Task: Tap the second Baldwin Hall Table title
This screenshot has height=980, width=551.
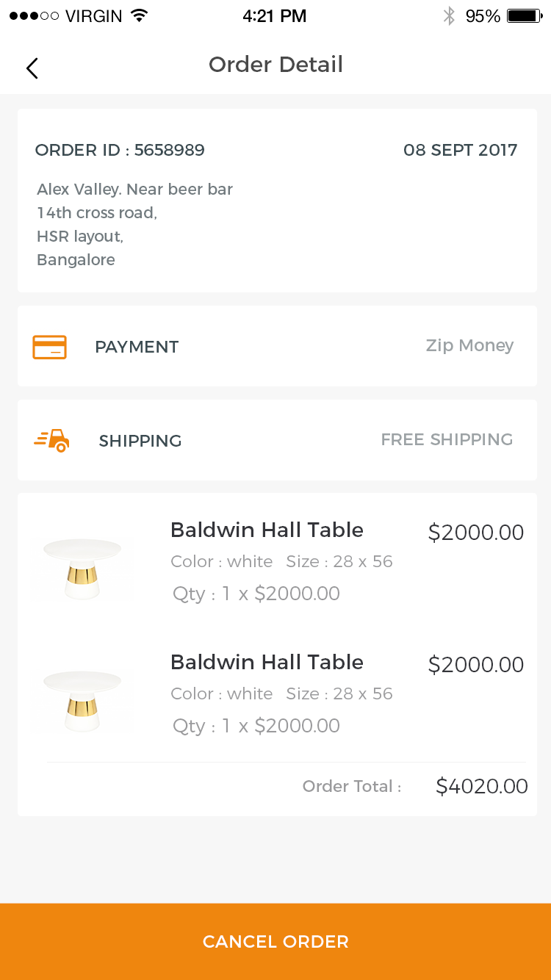Action: click(267, 662)
